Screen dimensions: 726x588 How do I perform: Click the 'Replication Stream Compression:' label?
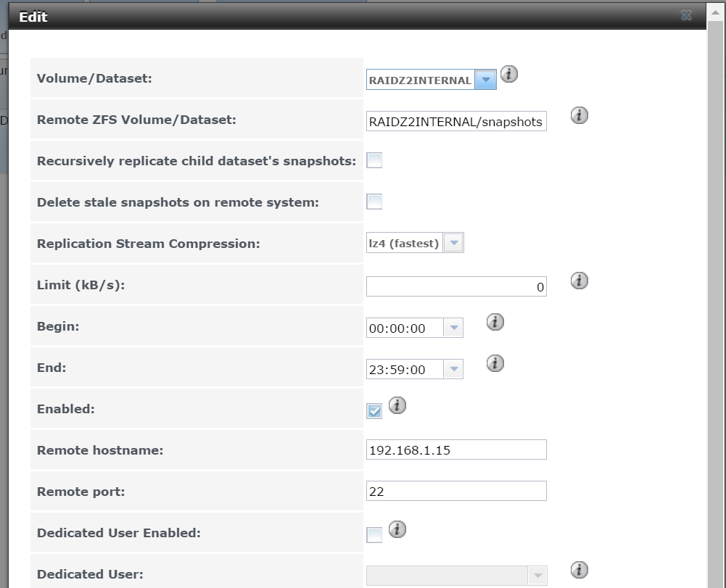coord(148,244)
